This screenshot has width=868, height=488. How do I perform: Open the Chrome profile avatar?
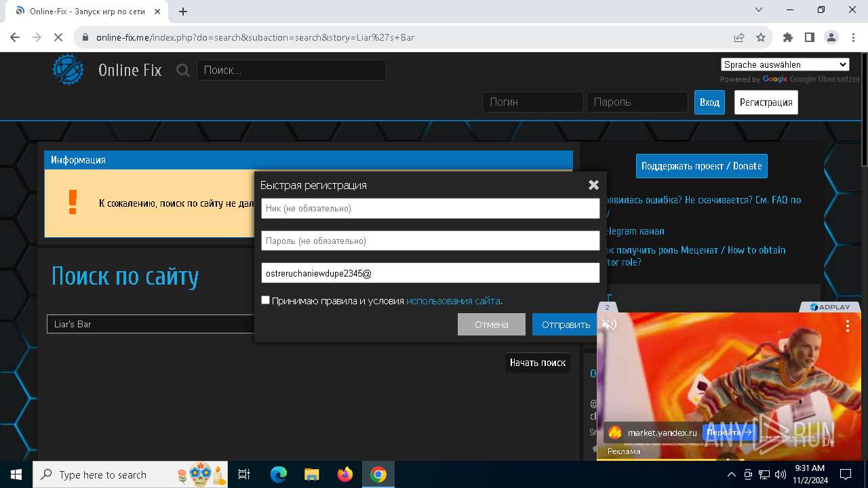831,37
